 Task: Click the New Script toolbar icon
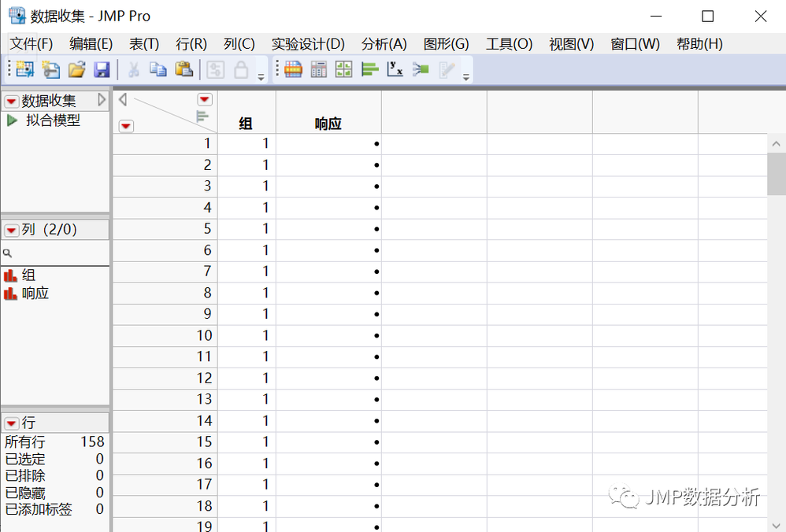50,69
